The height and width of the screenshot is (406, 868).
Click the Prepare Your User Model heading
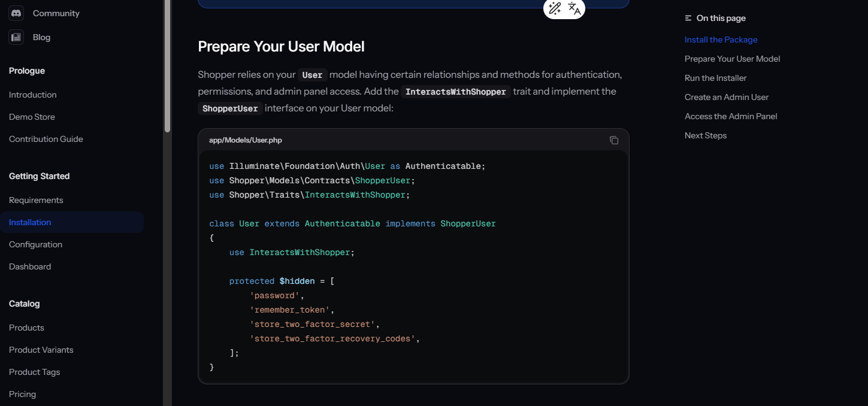tap(281, 47)
